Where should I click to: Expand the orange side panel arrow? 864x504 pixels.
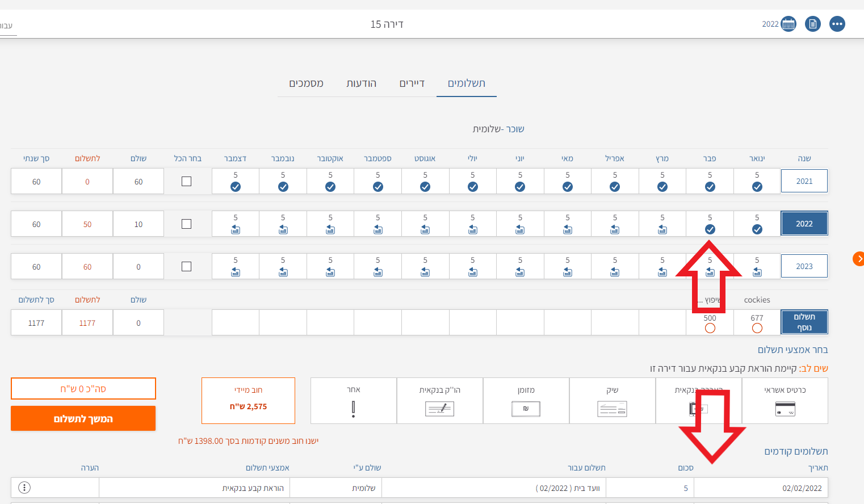[x=859, y=259]
